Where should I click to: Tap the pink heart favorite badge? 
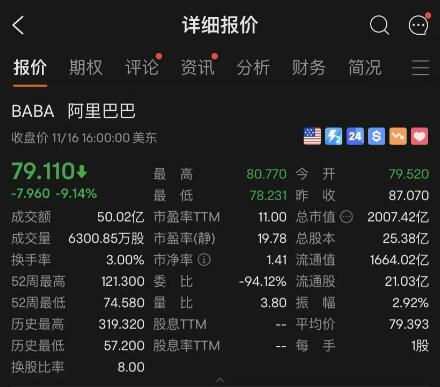(419, 136)
